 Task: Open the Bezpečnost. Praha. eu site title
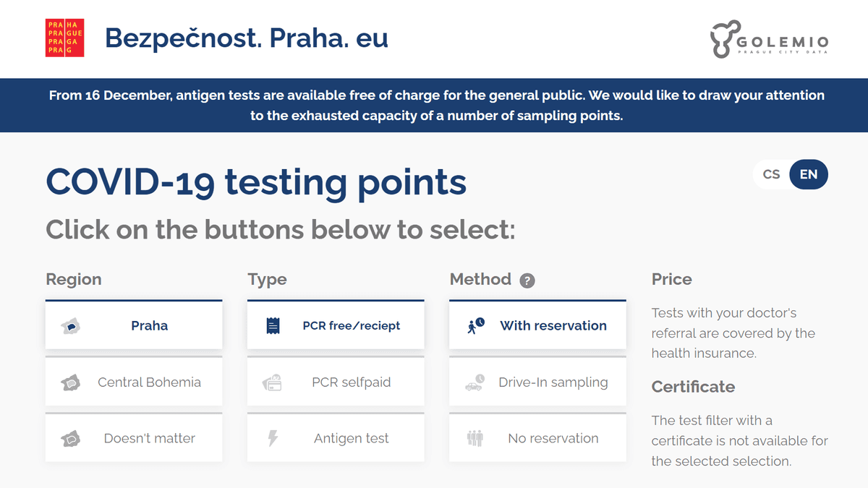click(246, 38)
